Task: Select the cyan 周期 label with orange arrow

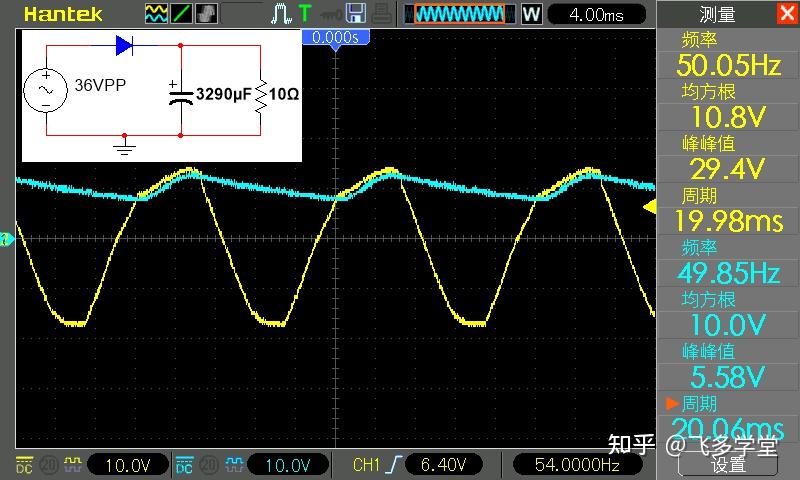Action: (x=699, y=404)
